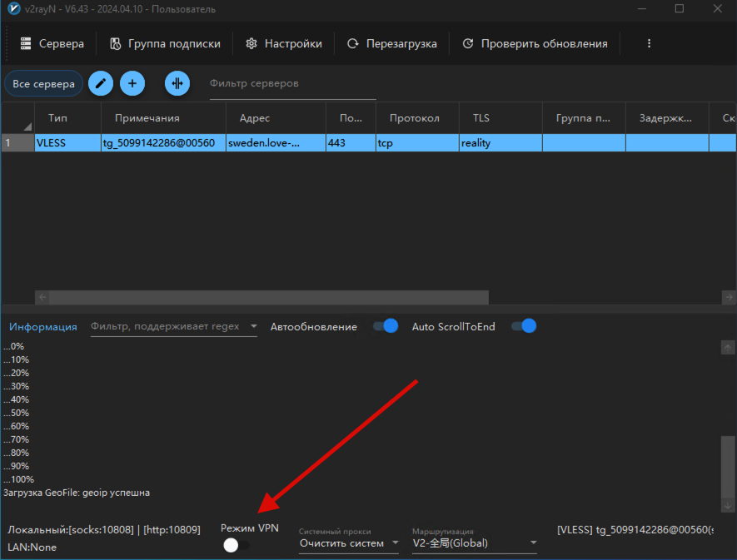Open the Системный прокси dropdown
Screen dimensions: 737x560
349,543
